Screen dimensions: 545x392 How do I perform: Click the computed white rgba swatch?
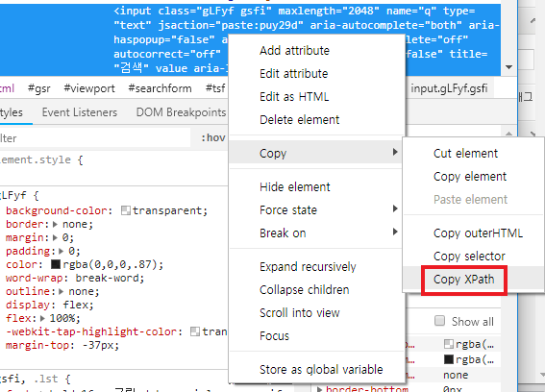[449, 344]
